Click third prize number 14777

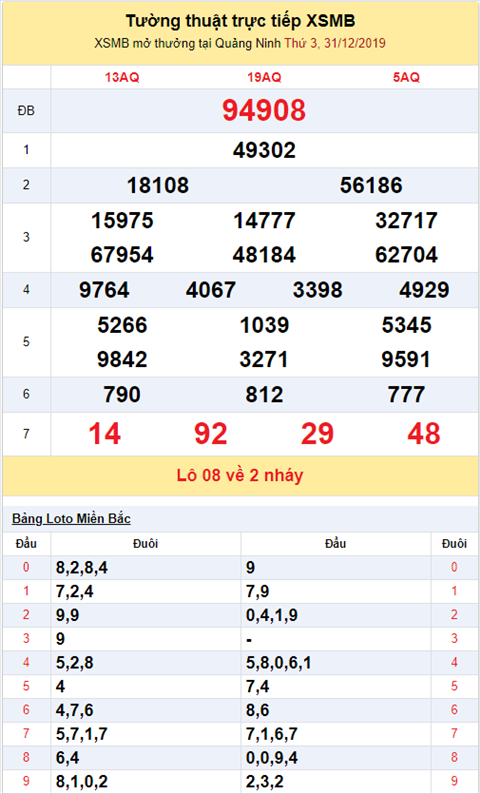[x=264, y=221]
